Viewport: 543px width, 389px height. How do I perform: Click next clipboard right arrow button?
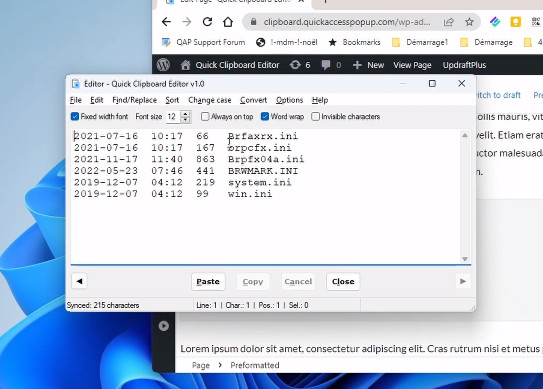click(x=463, y=281)
